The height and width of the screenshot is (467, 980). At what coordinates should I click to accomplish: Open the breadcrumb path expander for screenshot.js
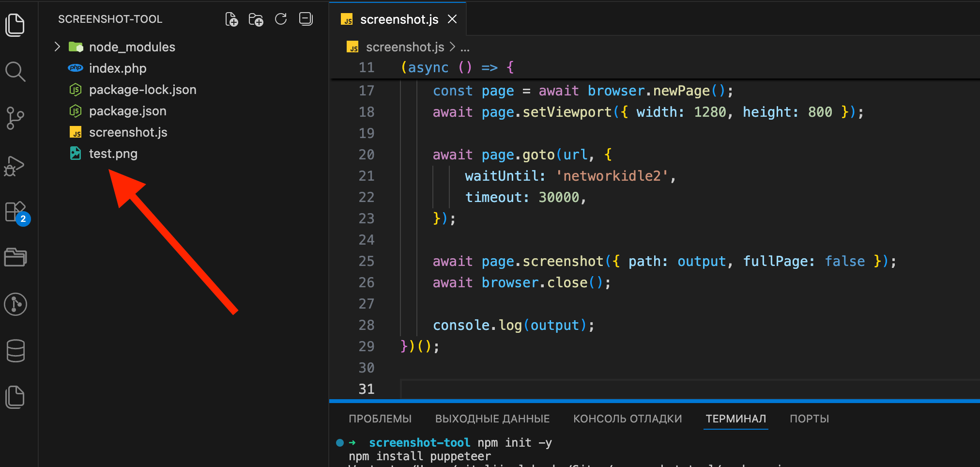465,47
